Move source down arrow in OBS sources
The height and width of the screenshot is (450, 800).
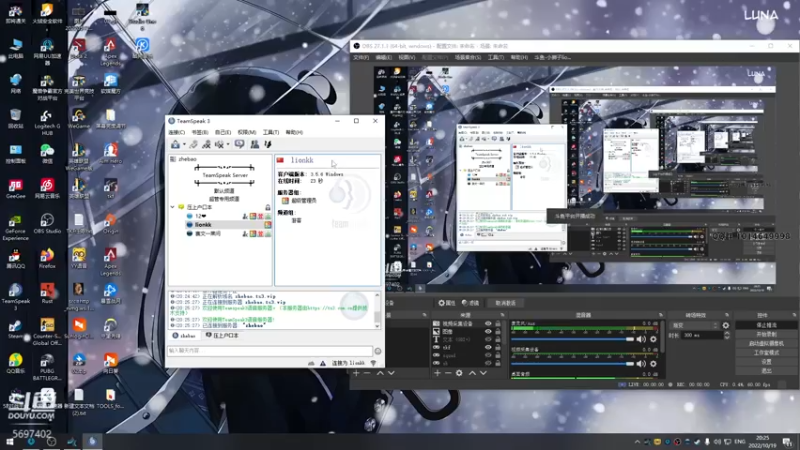483,373
